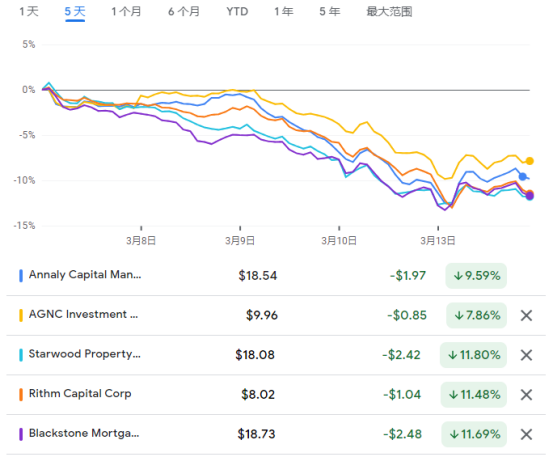Click the purple Blackstone endpoint dot on chart
This screenshot has height=458, width=554.
click(x=529, y=196)
